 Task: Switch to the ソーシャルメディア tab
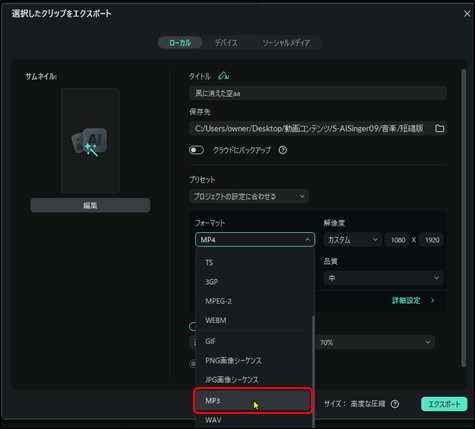click(x=286, y=43)
